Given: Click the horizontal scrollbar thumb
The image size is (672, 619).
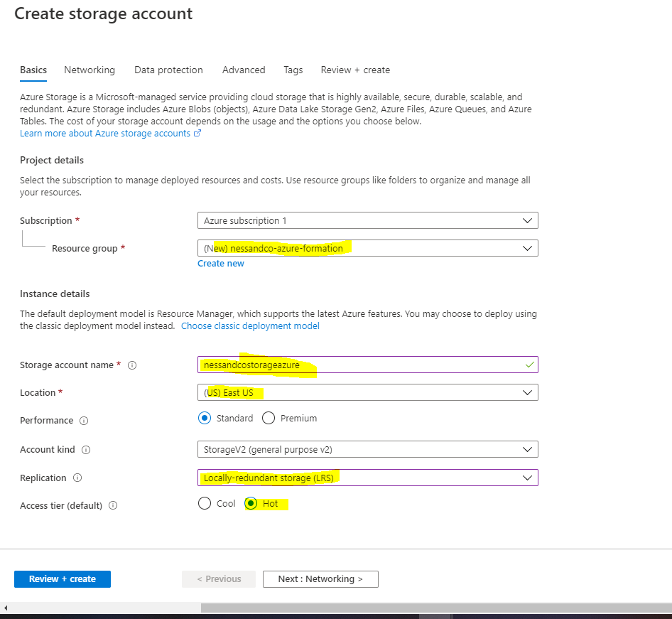Looking at the screenshot, I should click(x=436, y=608).
